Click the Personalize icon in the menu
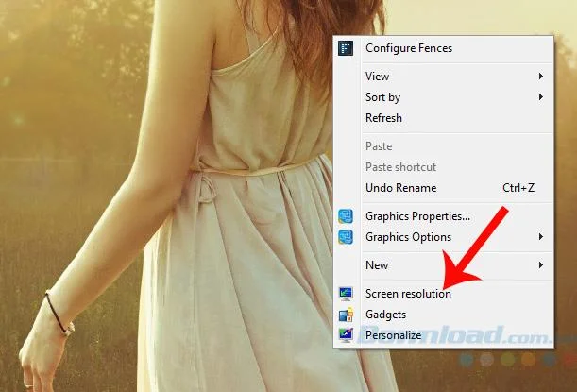This screenshot has height=392, width=577. (x=347, y=334)
